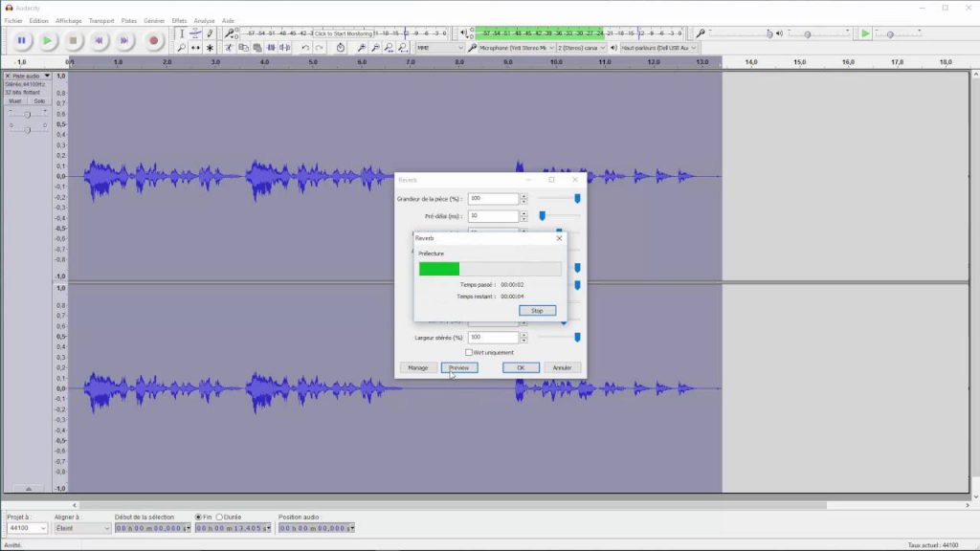Click the Solo button on the track
Viewport: 980px width, 551px height.
pos(38,100)
